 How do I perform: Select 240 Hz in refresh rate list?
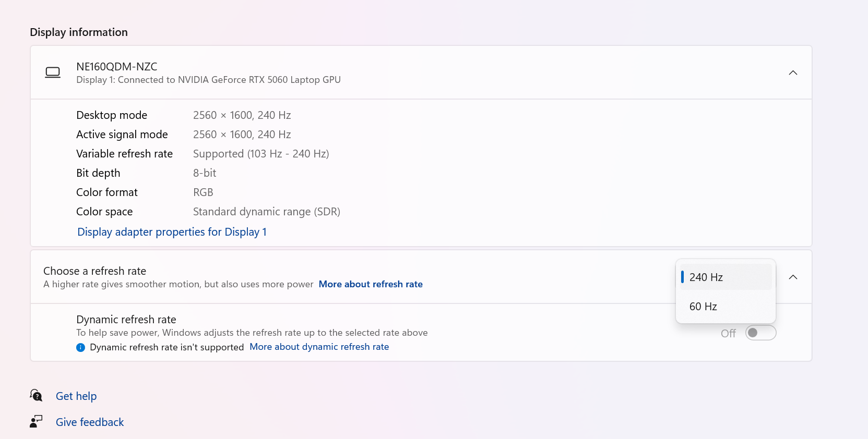click(x=726, y=277)
